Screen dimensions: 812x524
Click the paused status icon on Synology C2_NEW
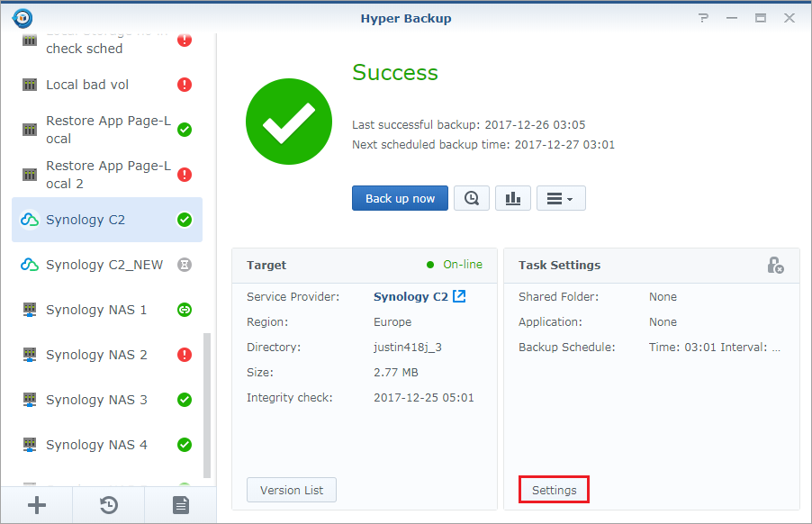point(185,264)
